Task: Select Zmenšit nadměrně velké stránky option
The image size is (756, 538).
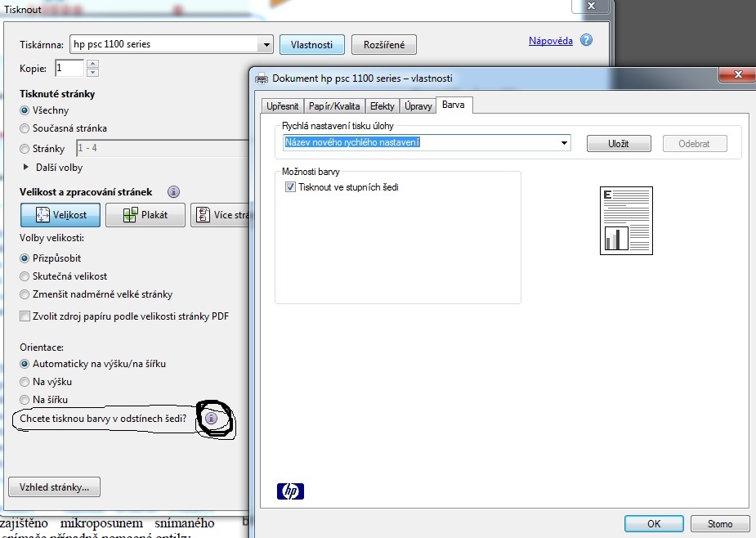Action: click(x=24, y=294)
